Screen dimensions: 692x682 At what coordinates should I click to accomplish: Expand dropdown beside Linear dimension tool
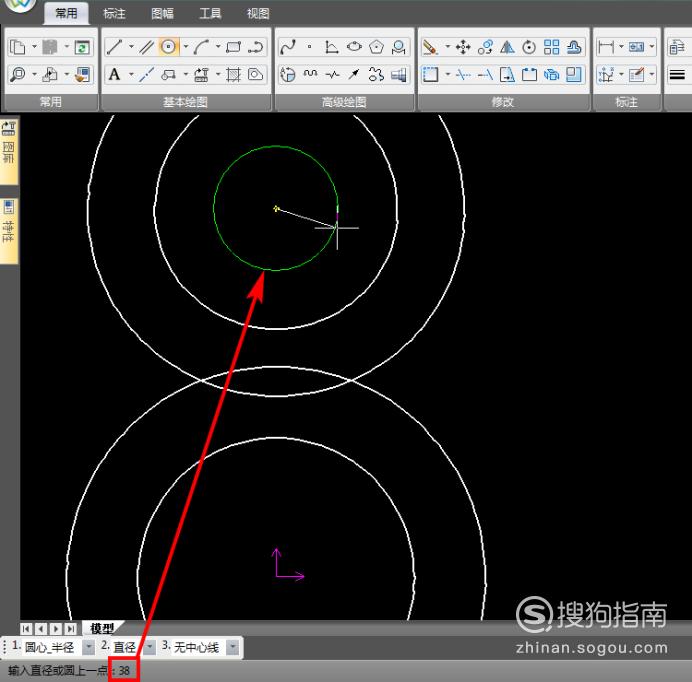click(x=621, y=46)
